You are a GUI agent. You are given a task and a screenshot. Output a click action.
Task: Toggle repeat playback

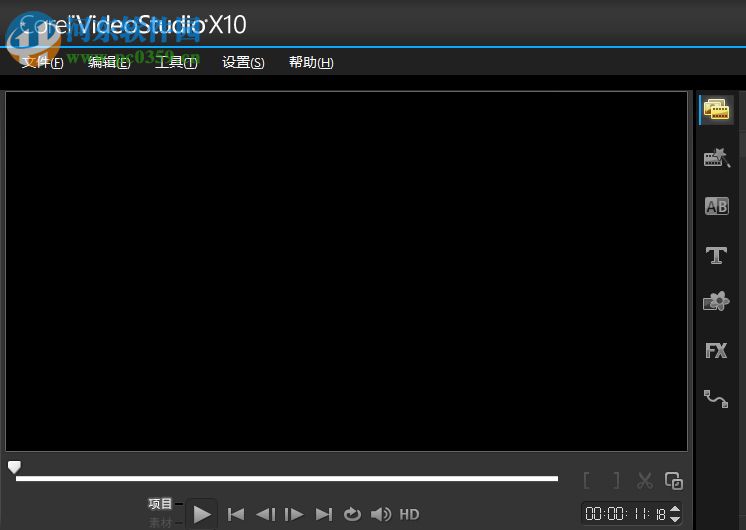[x=353, y=514]
